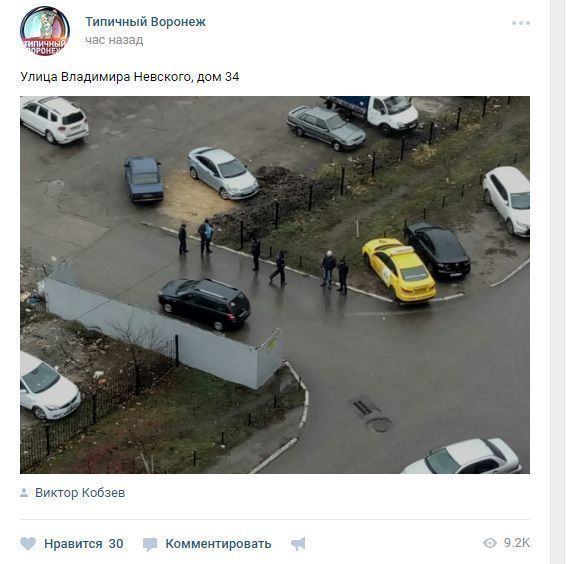Click the Комментировать button text

click(x=218, y=544)
